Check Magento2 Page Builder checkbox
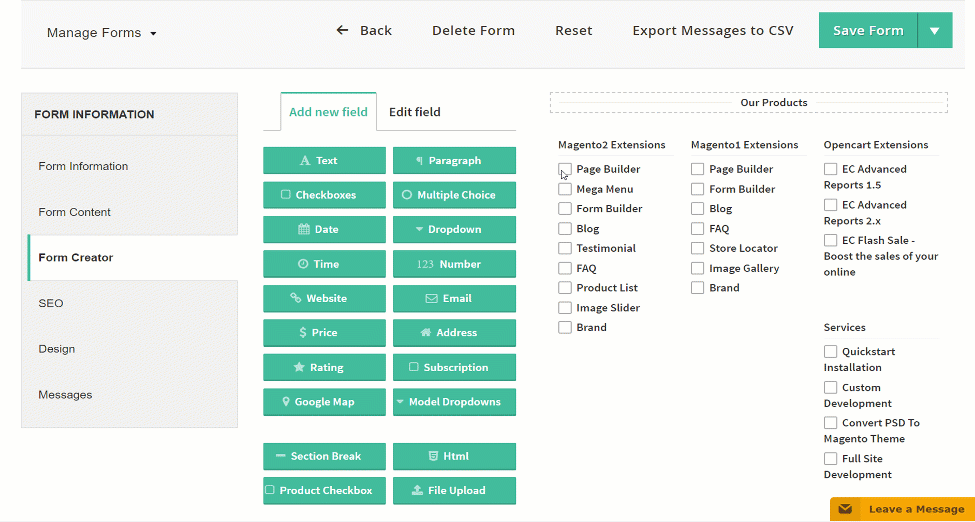Screen dimensions: 975x522 (565, 169)
